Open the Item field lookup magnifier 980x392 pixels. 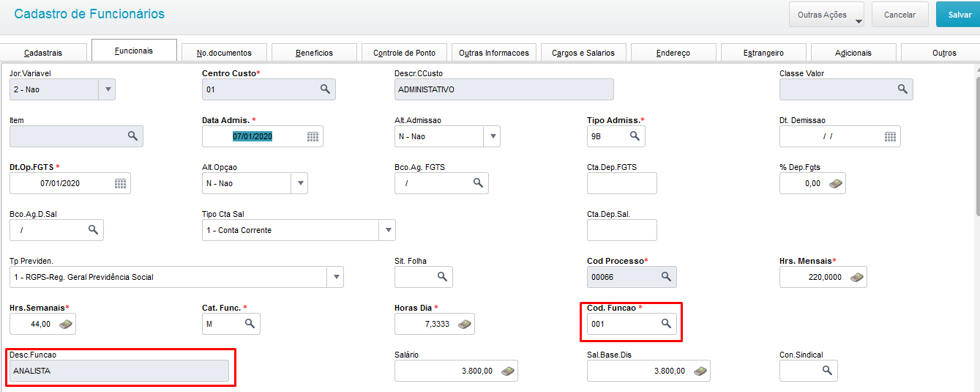132,136
